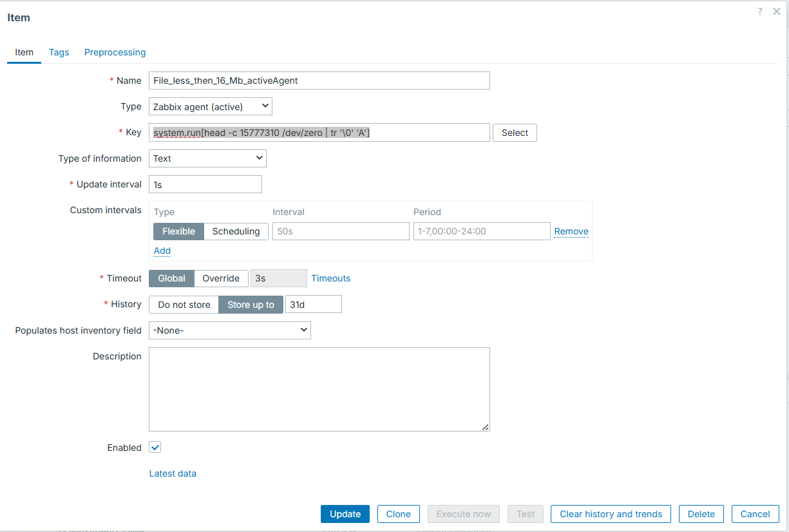Image resolution: width=789 pixels, height=532 pixels.
Task: Toggle the Enabled checkbox
Action: pos(155,448)
